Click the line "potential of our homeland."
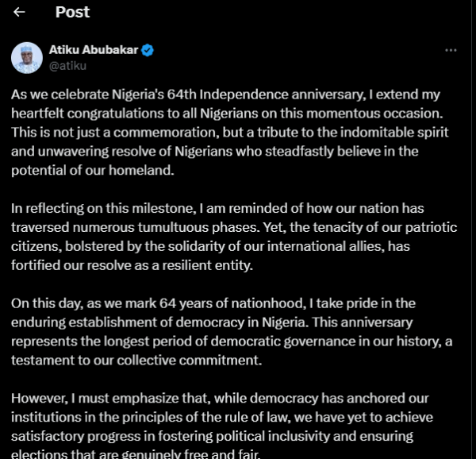This screenshot has height=459, width=476. click(x=91, y=170)
